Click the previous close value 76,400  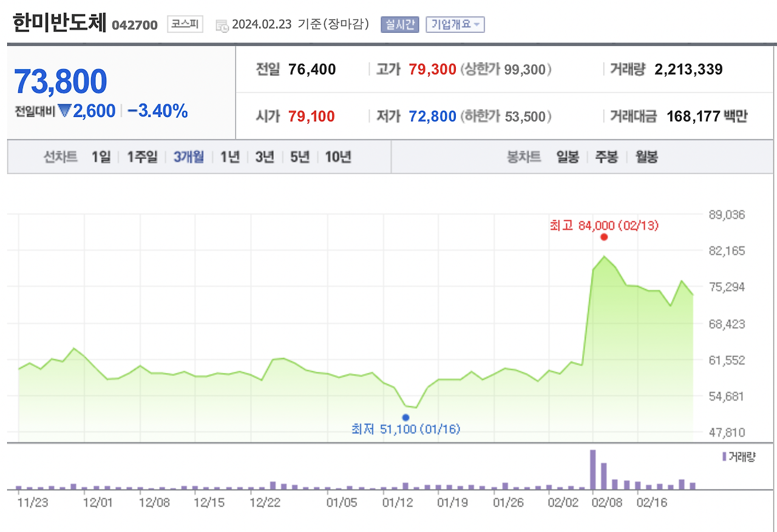[x=312, y=69]
